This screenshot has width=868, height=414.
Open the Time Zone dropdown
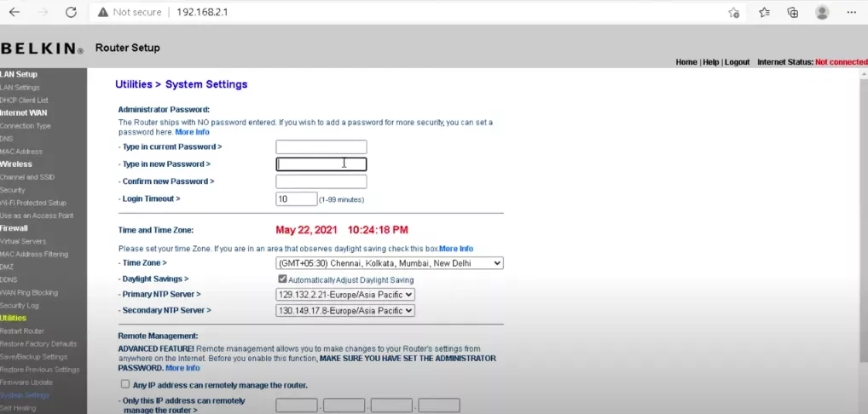[x=389, y=263]
